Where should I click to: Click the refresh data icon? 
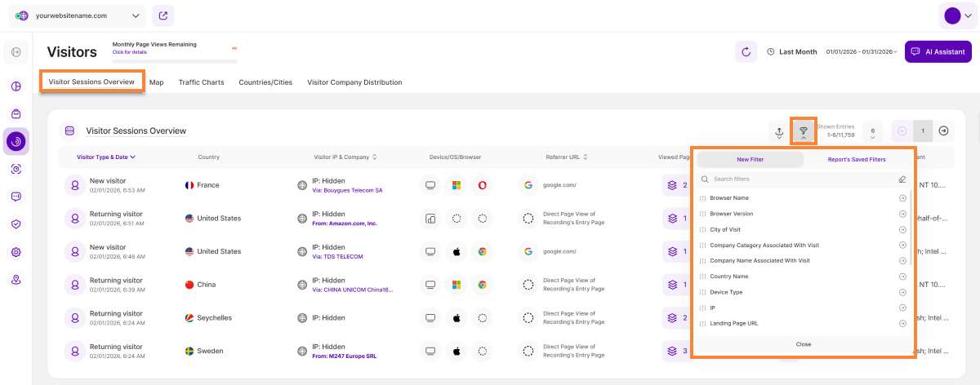746,51
